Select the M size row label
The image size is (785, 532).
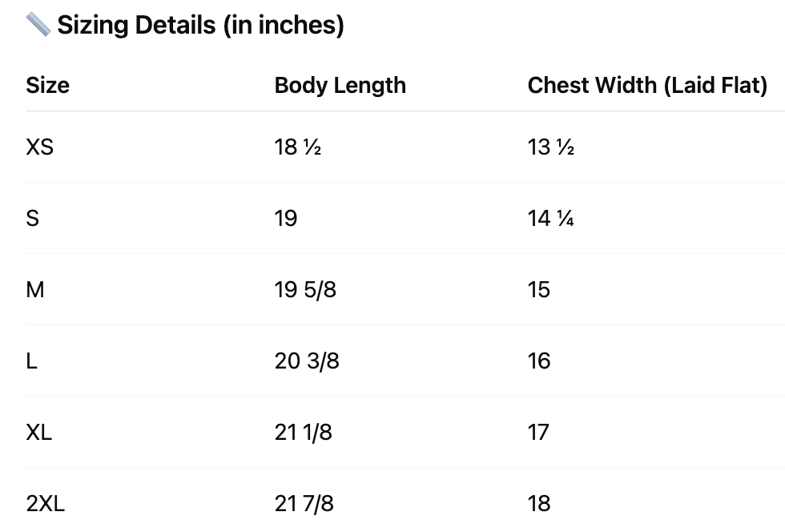click(35, 289)
